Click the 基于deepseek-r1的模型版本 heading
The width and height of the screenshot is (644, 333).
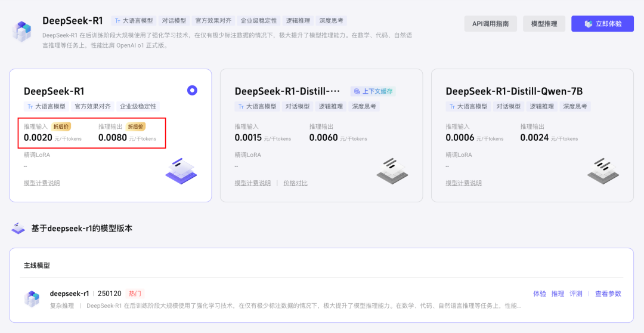click(82, 228)
